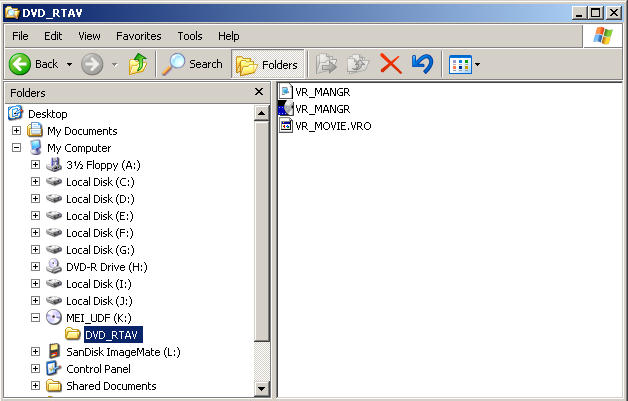Expand the 3½ Floppy (A:) node

[36, 165]
